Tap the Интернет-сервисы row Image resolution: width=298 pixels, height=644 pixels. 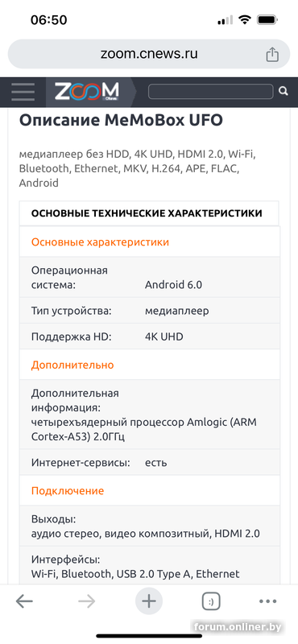(150, 462)
